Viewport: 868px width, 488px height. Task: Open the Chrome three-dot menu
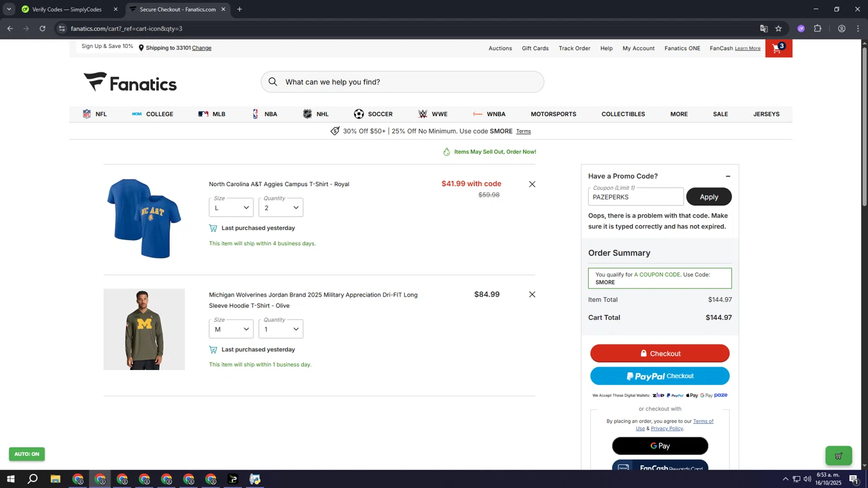tap(858, 28)
